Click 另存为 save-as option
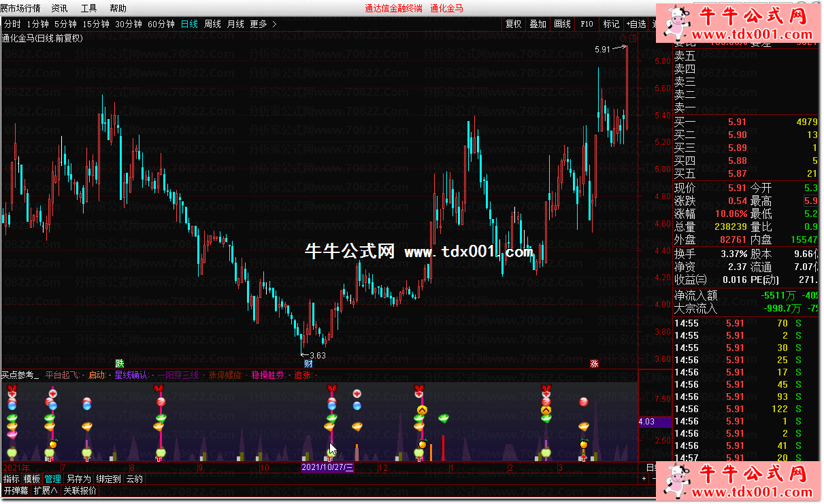 78,479
